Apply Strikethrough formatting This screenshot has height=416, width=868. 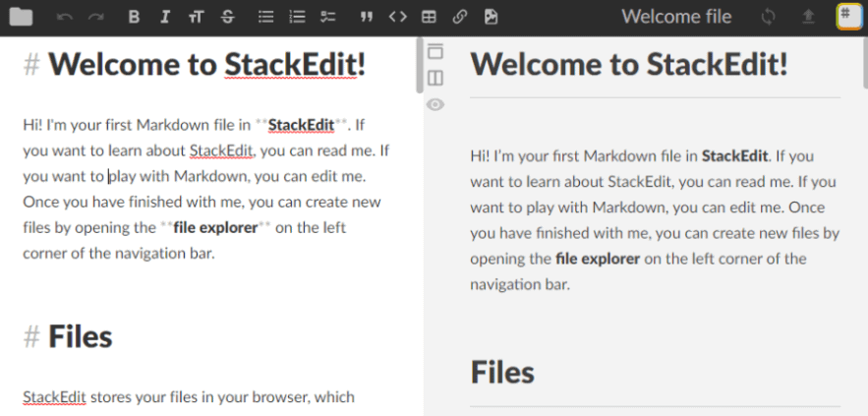pos(227,17)
